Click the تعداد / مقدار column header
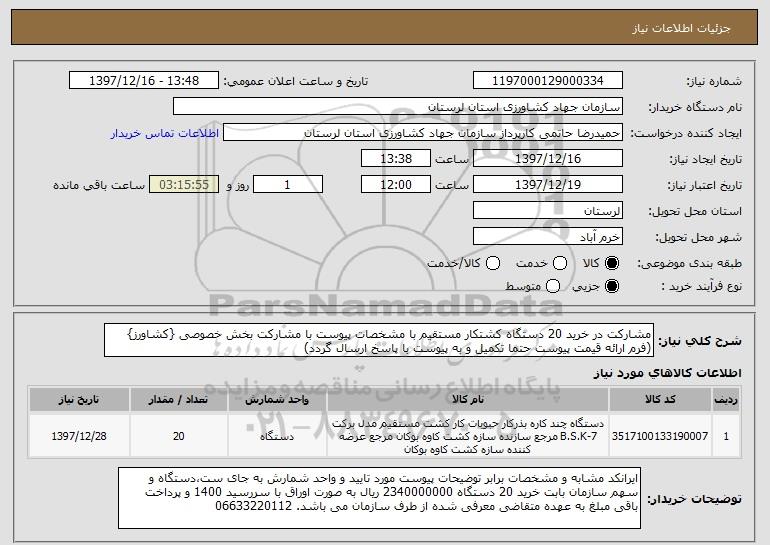 pyautogui.click(x=178, y=400)
